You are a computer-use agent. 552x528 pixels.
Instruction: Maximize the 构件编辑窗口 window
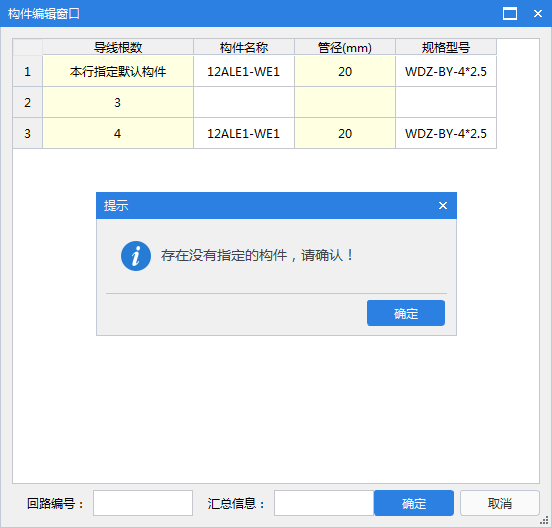[x=510, y=14]
